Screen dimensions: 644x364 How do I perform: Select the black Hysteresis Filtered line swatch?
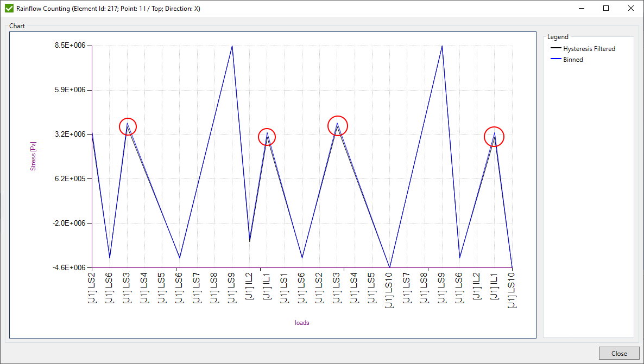tap(555, 48)
